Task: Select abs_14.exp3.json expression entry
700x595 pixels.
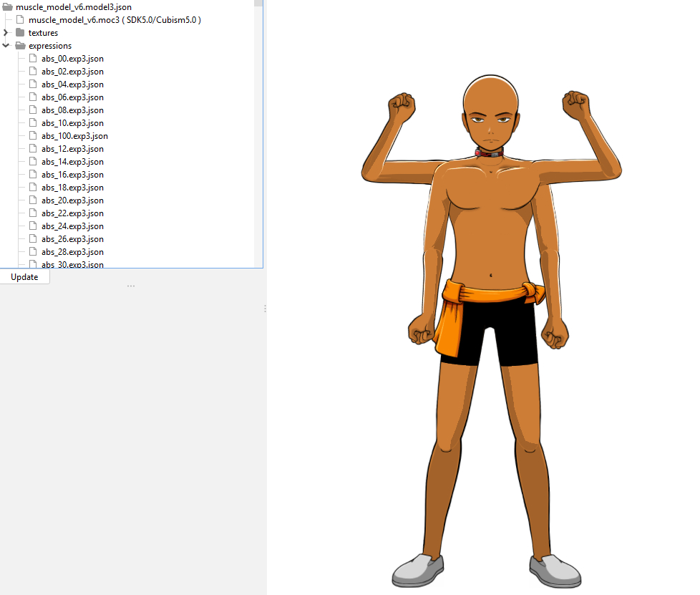Action: (72, 162)
